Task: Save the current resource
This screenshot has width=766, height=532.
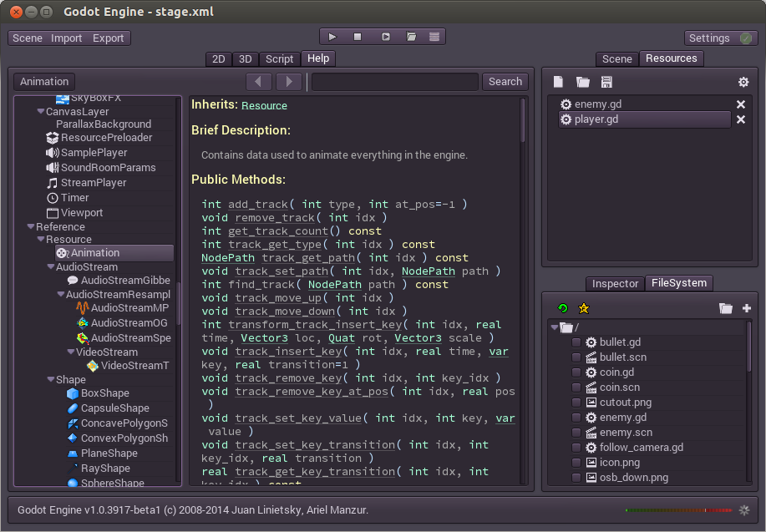Action: pos(606,82)
